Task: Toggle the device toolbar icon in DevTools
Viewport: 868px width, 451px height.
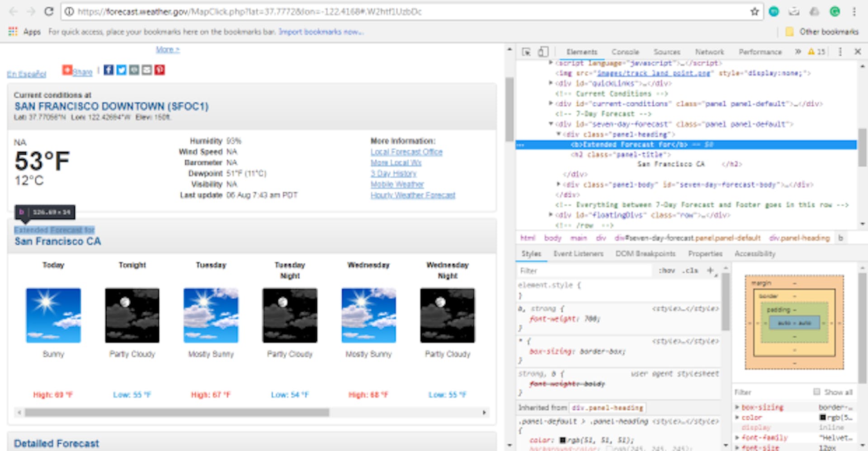Action: point(543,52)
